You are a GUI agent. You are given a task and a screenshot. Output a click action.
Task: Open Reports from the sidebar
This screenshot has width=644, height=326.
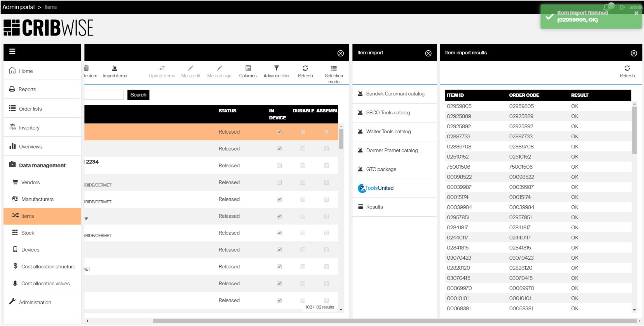(42, 89)
